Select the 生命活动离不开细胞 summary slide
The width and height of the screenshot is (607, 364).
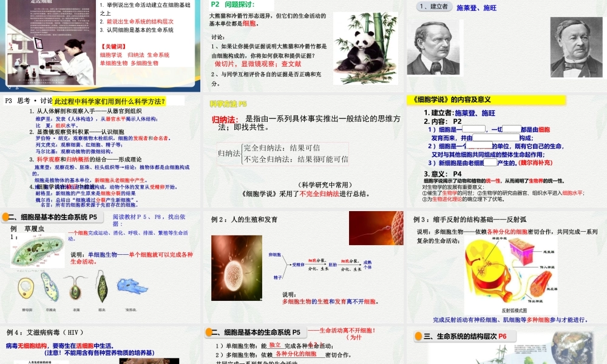[303, 345]
